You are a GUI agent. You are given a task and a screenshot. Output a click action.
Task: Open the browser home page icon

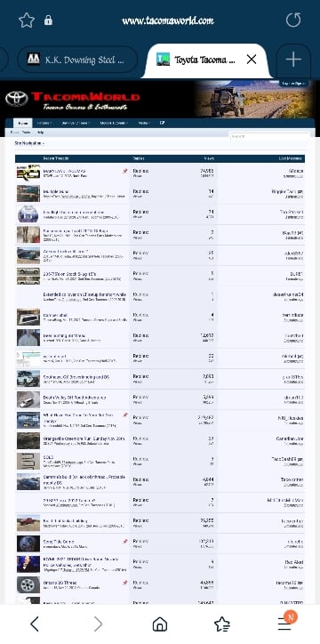[160, 624]
